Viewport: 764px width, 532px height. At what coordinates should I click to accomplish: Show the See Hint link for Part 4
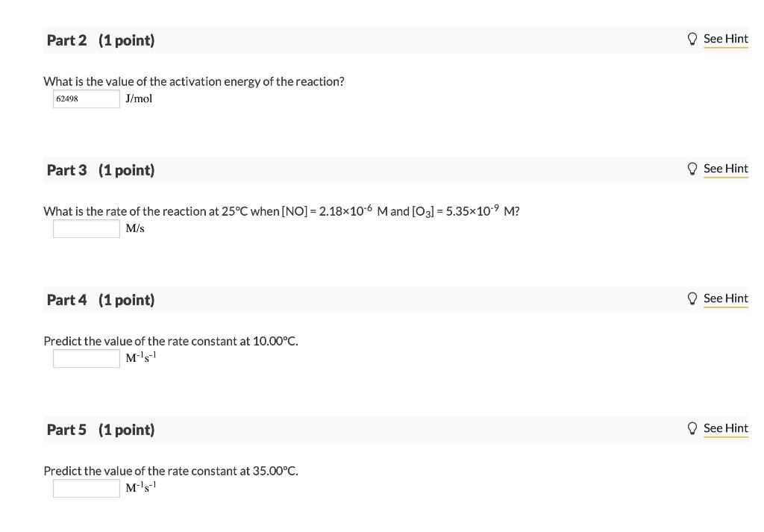tap(725, 298)
